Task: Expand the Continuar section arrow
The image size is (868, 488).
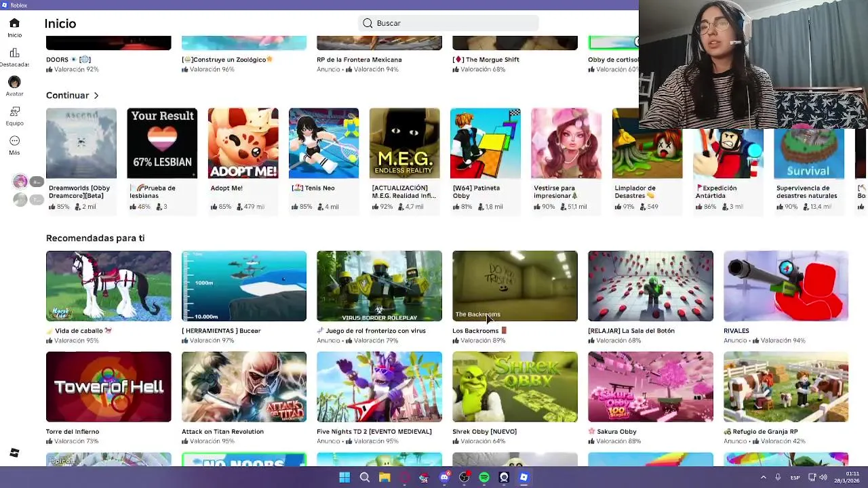Action: [x=96, y=96]
